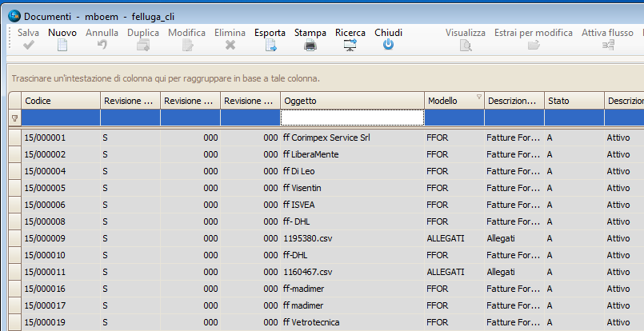Click the filter row funnel icon
The height and width of the screenshot is (331, 644).
point(14,118)
